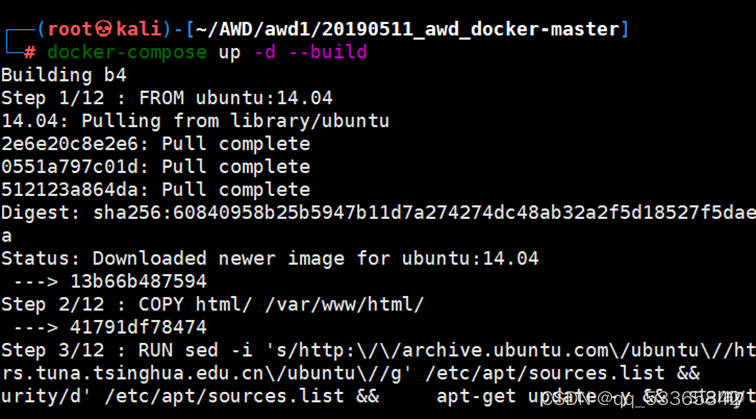Click 'Step 1/12 : FROM ubuntu:14.04' line
This screenshot has width=756, height=419.
[x=167, y=98]
